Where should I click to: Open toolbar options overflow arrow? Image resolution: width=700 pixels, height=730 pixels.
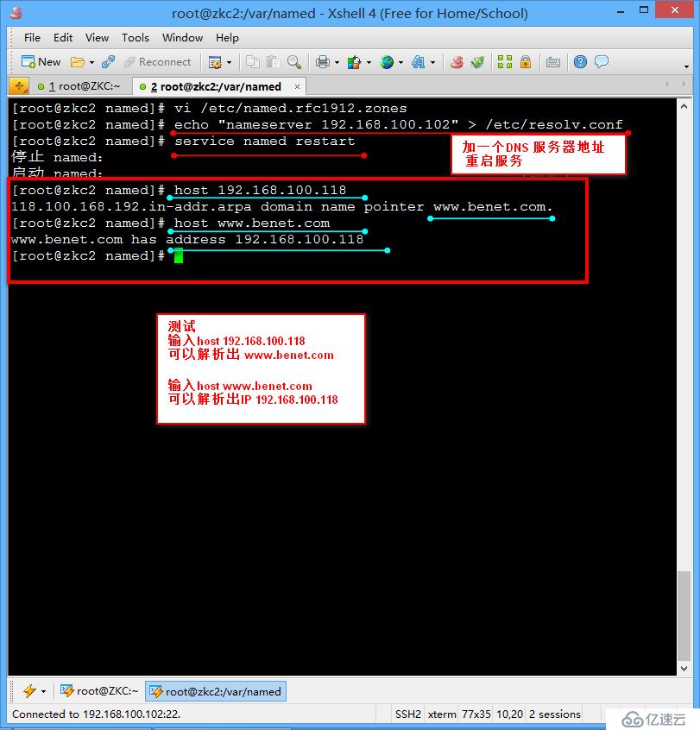pyautogui.click(x=686, y=66)
